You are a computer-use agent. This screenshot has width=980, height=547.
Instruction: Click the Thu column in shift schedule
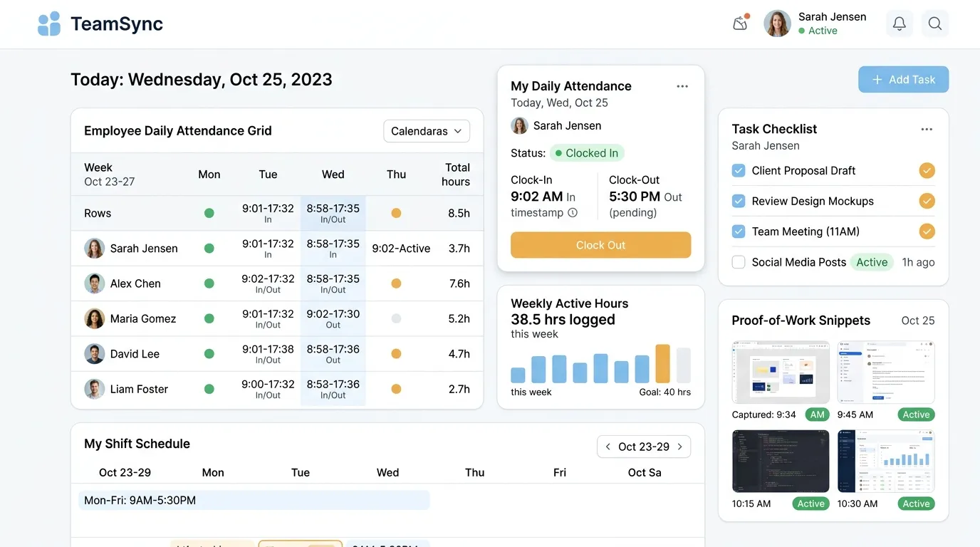(475, 472)
